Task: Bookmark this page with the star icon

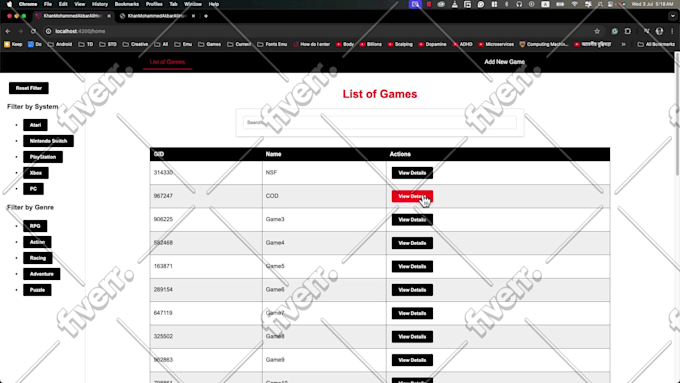Action: [597, 31]
